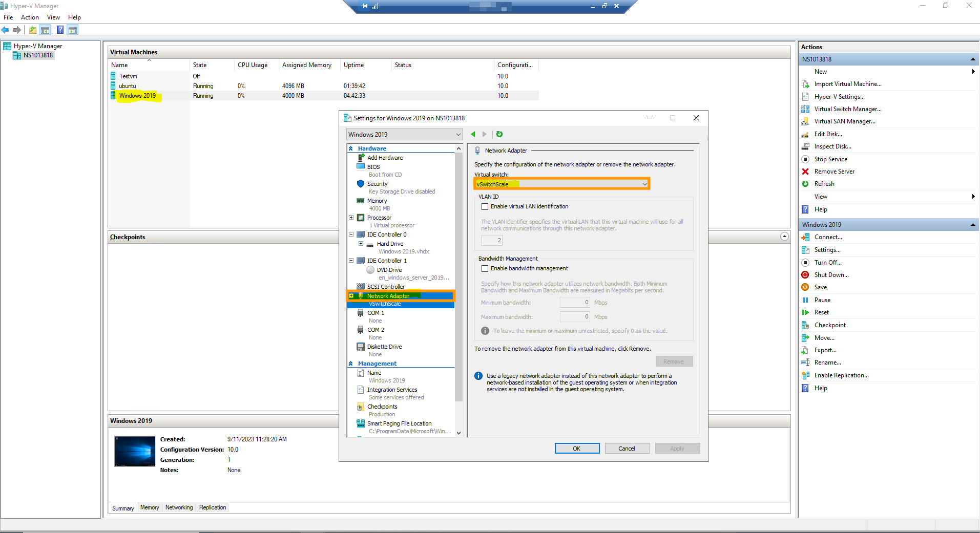This screenshot has height=533, width=980.
Task: Click the green Refresh icon in Settings dialog
Action: [x=499, y=134]
